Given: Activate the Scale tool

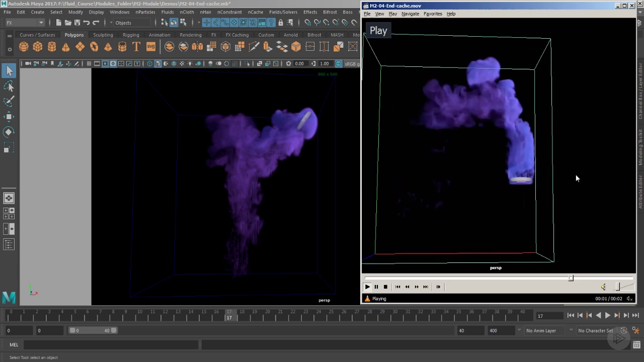Looking at the screenshot, I should pos(9,148).
